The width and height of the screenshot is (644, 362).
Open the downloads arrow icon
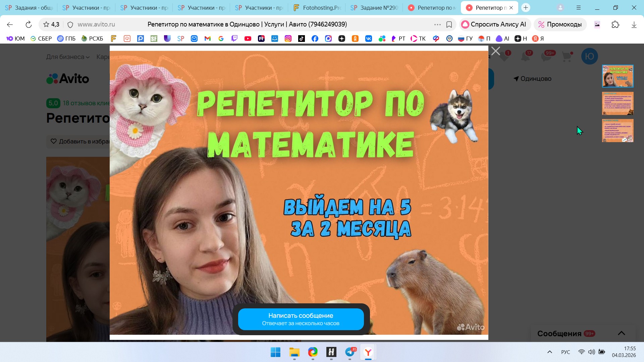coord(634,24)
